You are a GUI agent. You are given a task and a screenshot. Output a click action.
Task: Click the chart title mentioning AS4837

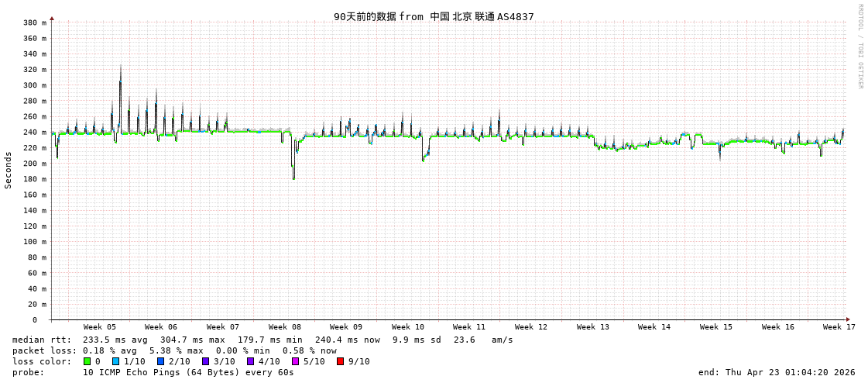(434, 16)
